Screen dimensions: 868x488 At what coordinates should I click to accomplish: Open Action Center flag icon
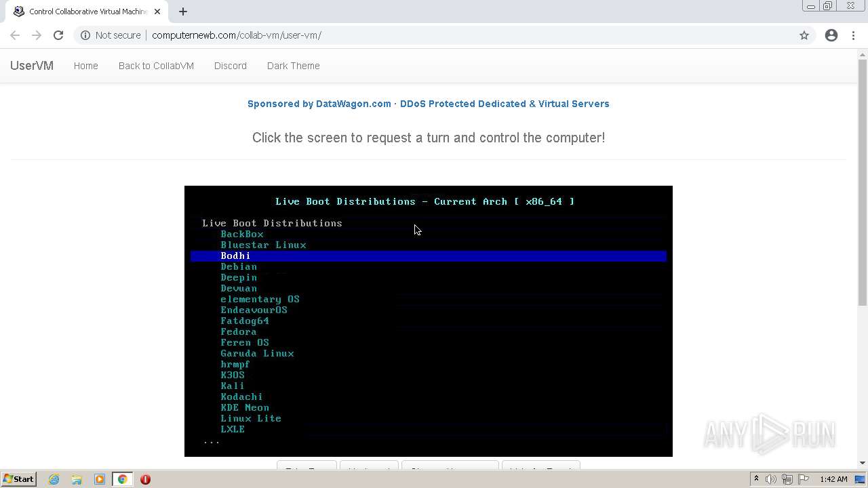click(x=803, y=479)
